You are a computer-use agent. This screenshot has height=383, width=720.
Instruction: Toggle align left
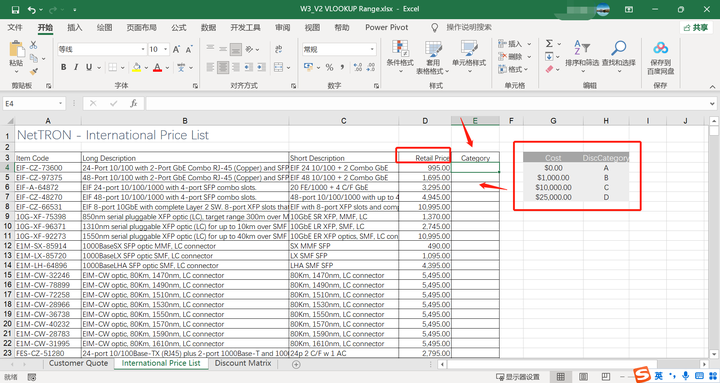[x=210, y=68]
